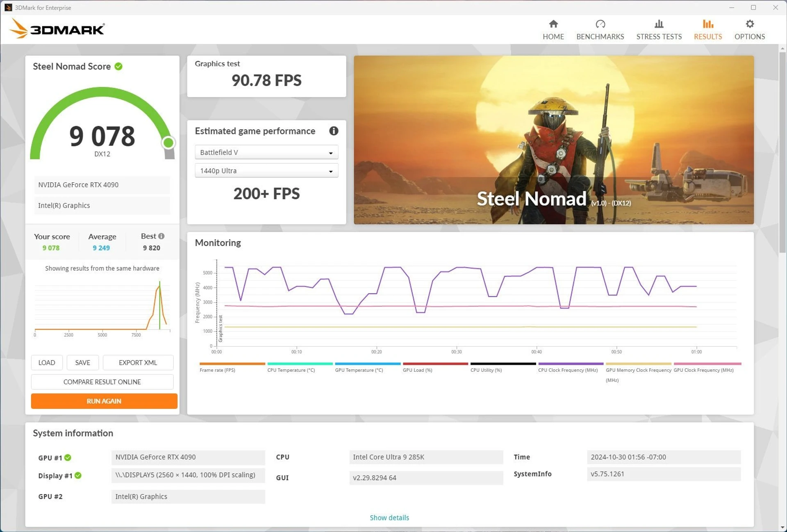Click the Steel Nomad benchmark banner image
Viewport: 787px width, 532px height.
pyautogui.click(x=553, y=140)
